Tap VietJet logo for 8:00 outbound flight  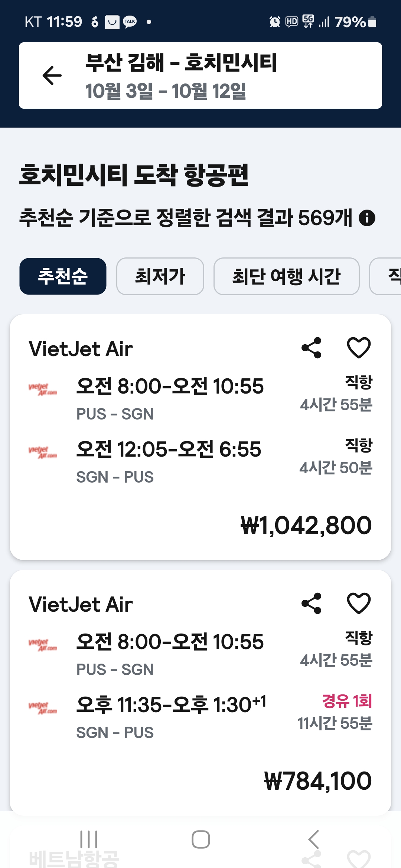[43, 389]
